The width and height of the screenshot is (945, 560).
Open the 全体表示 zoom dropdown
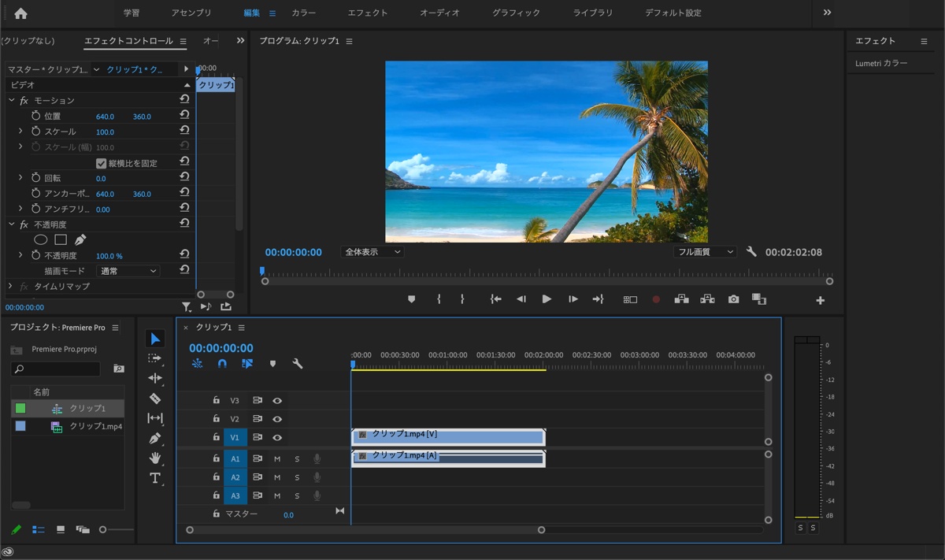click(372, 252)
